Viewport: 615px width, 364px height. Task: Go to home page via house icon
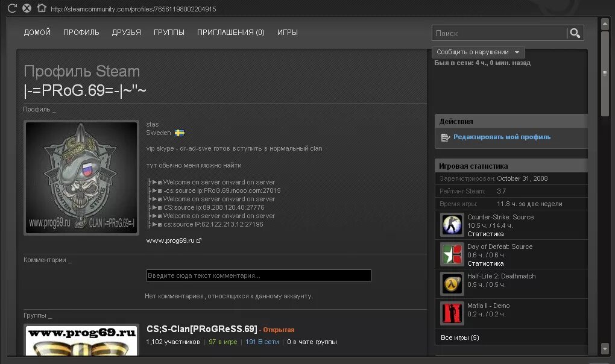(42, 8)
